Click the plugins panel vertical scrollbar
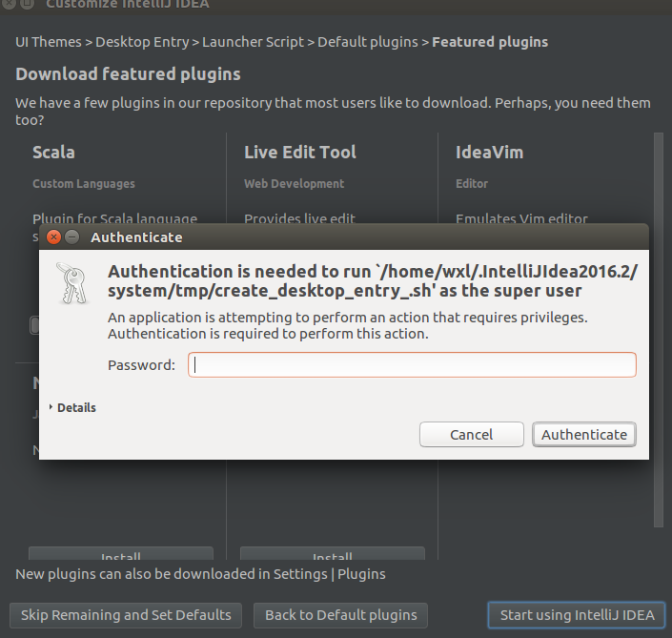Viewport: 672px width, 638px height. pyautogui.click(x=659, y=330)
